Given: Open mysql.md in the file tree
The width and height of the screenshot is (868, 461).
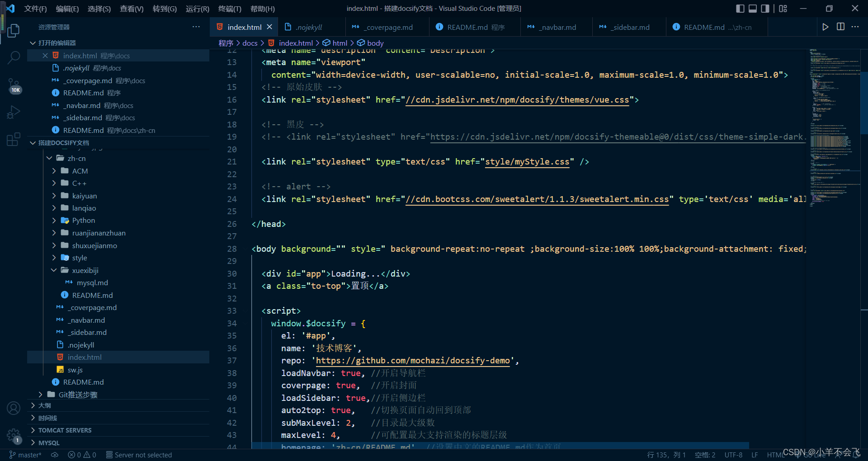Looking at the screenshot, I should 92,282.
